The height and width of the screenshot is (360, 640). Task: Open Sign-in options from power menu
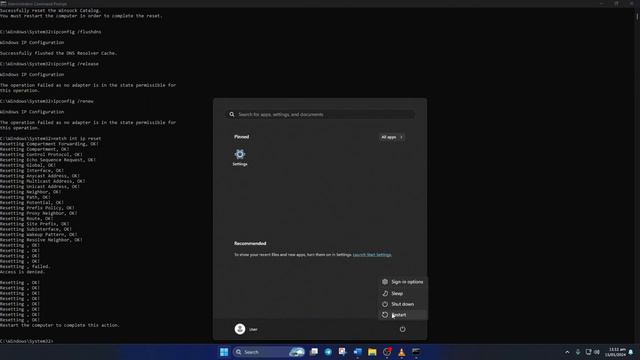tap(402, 282)
